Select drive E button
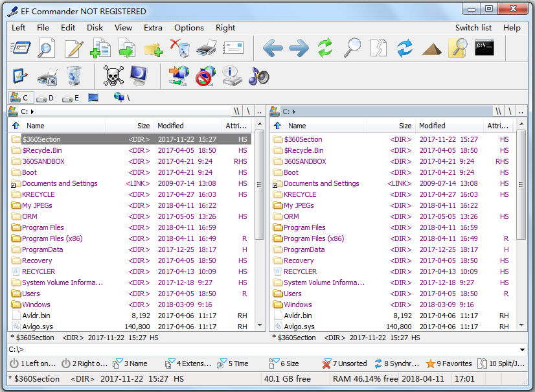 (x=71, y=98)
